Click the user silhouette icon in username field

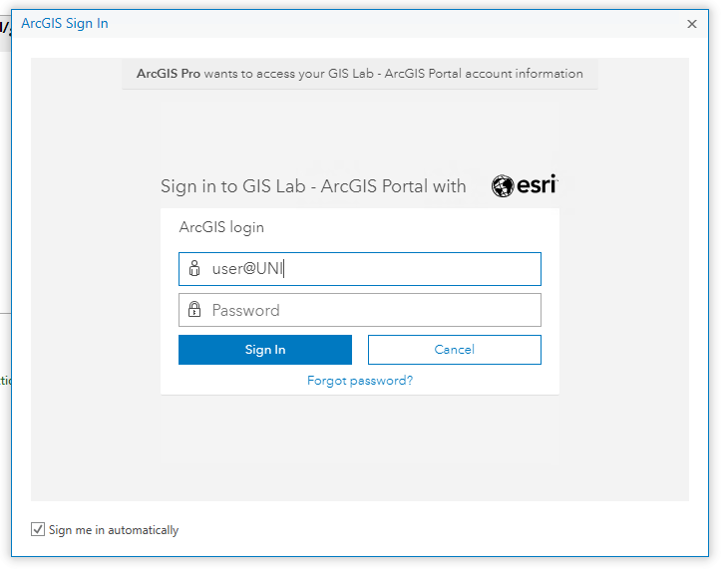click(194, 268)
